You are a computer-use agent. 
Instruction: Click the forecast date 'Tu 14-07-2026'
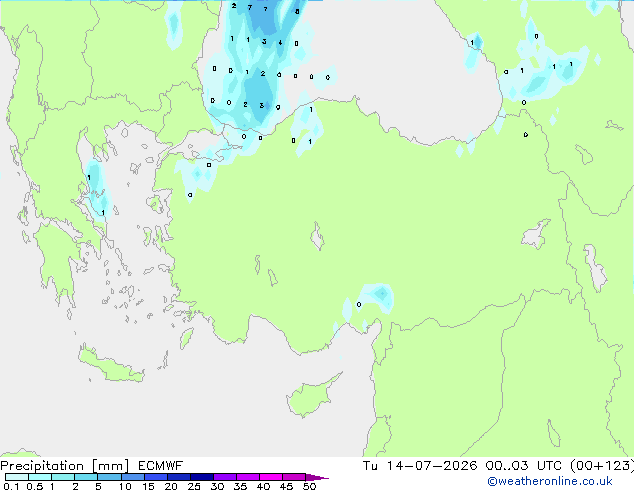(x=420, y=466)
